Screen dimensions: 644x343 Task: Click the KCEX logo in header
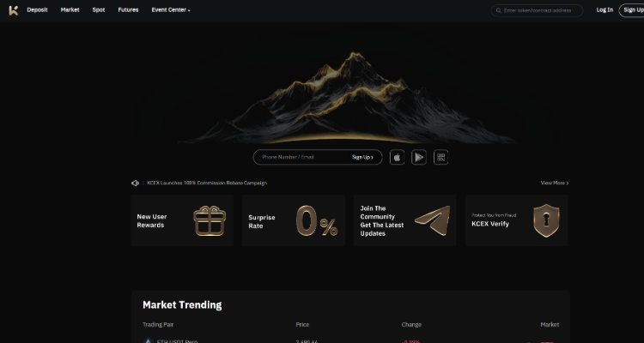(x=14, y=10)
